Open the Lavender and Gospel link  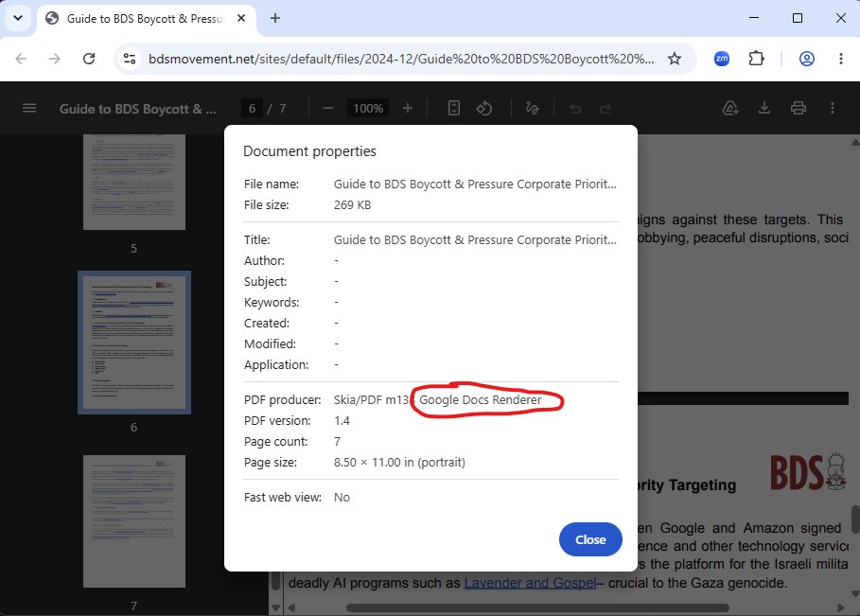point(530,583)
